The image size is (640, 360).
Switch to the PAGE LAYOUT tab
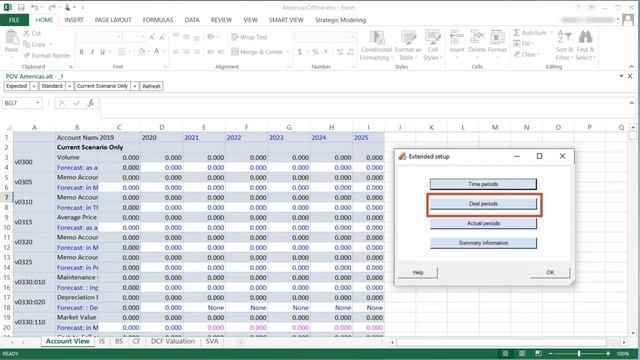(113, 20)
